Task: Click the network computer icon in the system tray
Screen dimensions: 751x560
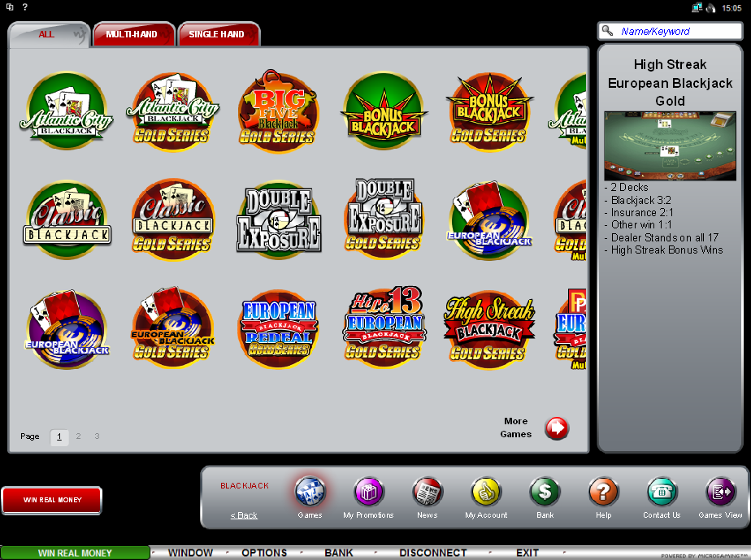Action: pos(697,7)
